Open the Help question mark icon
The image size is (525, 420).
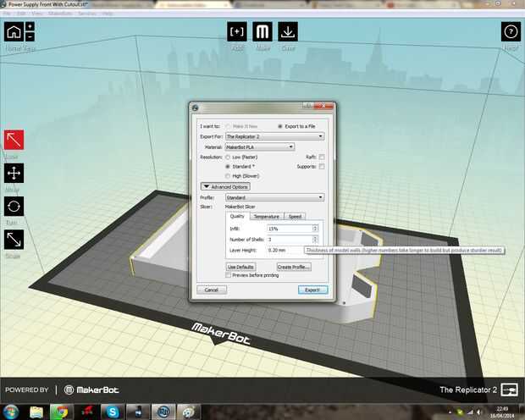pyautogui.click(x=511, y=32)
